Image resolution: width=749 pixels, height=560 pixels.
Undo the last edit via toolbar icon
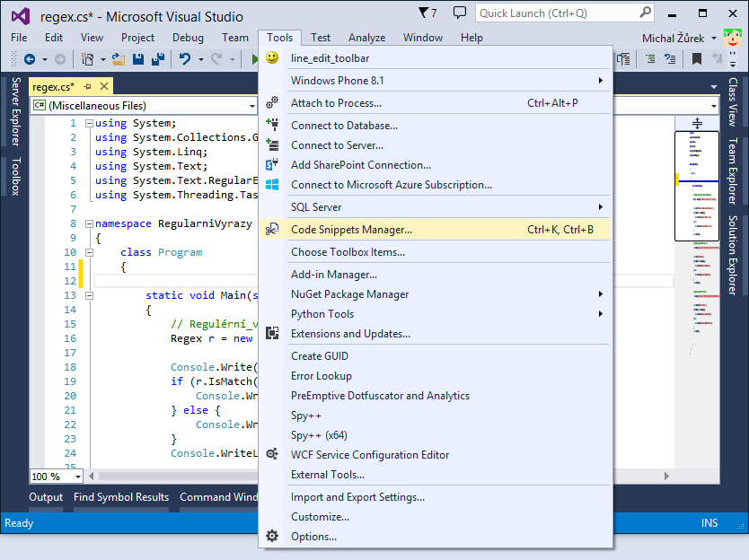(186, 60)
